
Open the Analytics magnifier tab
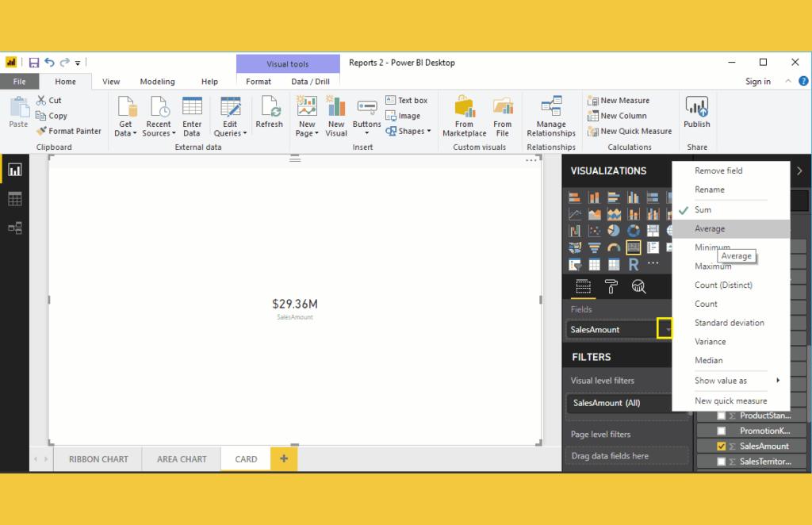coord(639,286)
